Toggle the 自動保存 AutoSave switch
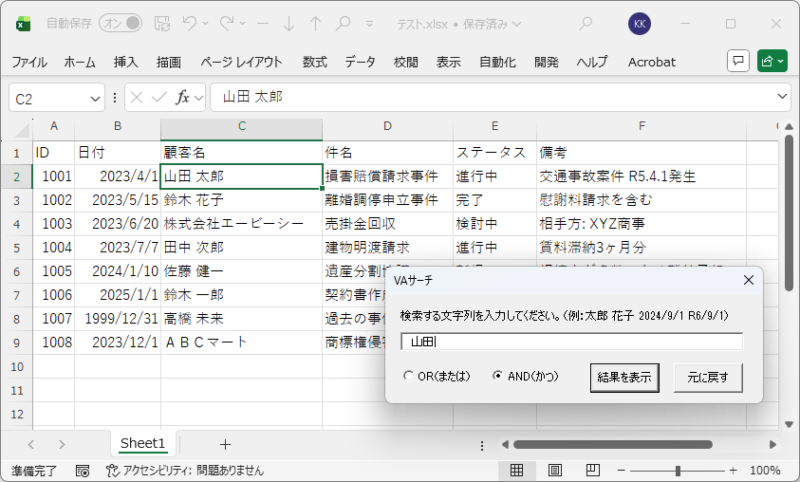Image resolution: width=800 pixels, height=482 pixels. (x=119, y=23)
